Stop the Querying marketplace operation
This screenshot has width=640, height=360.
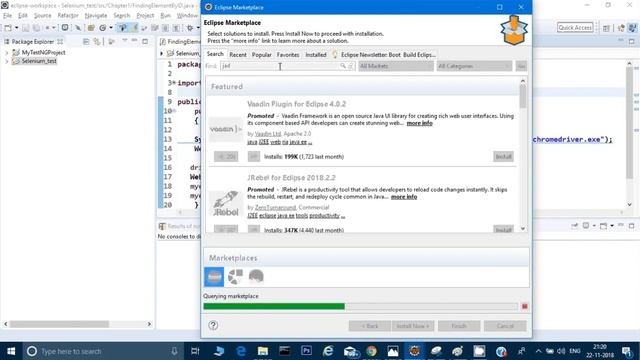tap(524, 306)
